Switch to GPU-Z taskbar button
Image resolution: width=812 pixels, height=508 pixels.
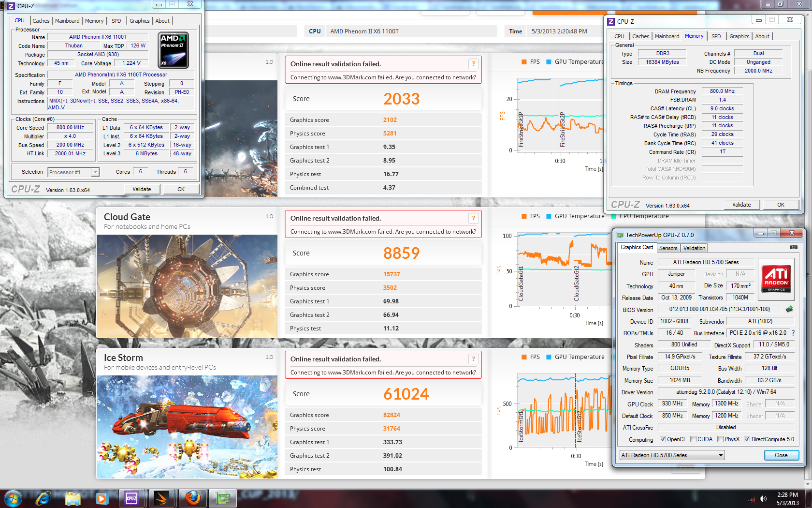[222, 498]
